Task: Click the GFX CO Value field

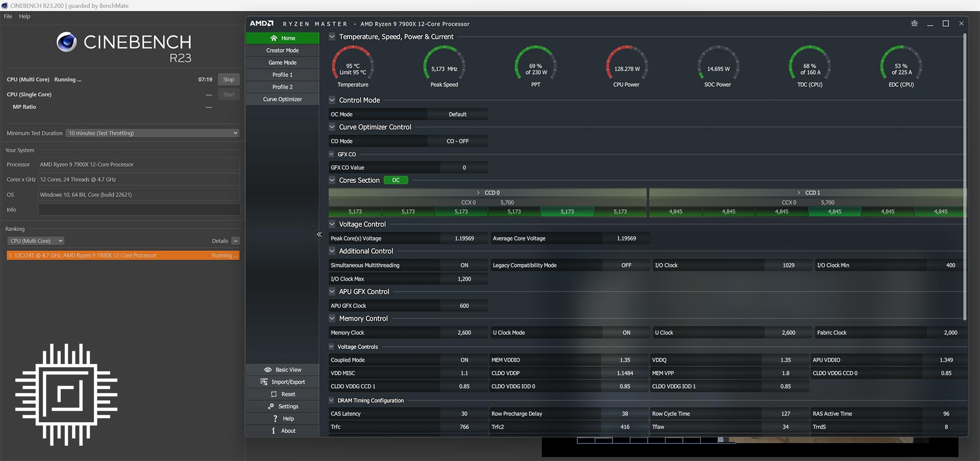Action: 464,167
